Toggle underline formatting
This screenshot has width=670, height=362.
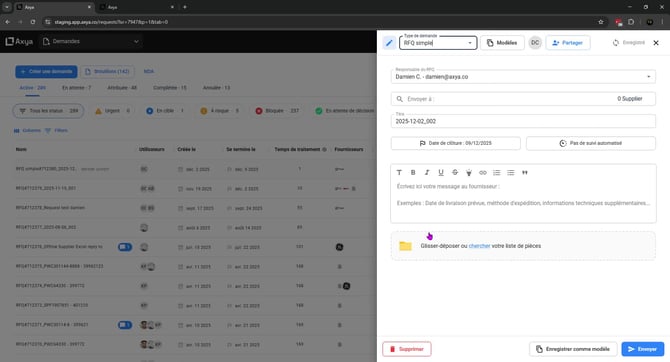(x=441, y=173)
